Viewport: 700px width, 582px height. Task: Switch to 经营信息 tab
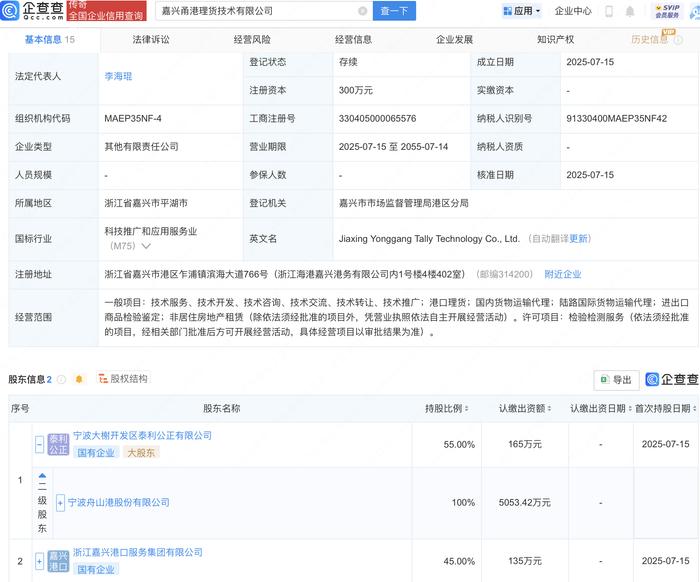coord(353,40)
